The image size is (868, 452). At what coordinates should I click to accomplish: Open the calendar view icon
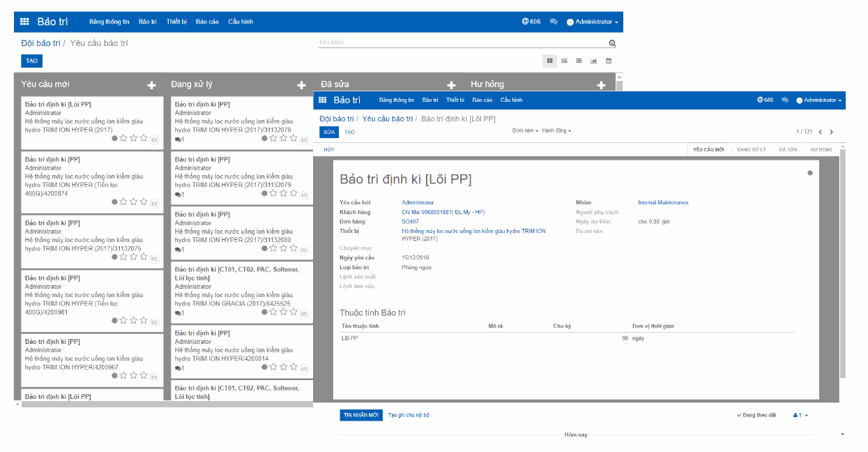click(x=608, y=61)
